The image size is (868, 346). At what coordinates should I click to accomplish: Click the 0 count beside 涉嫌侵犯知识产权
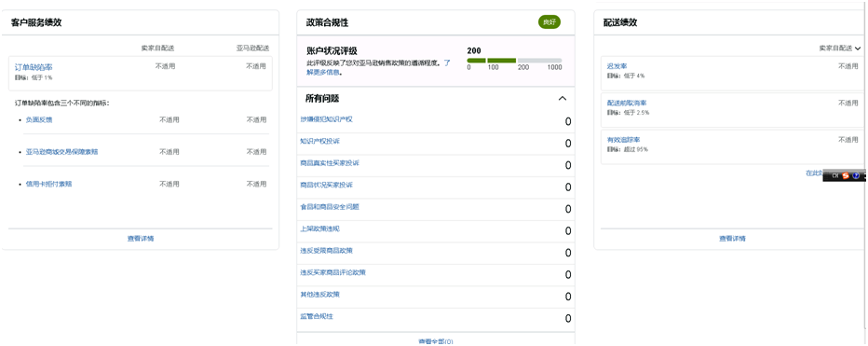[x=568, y=122]
